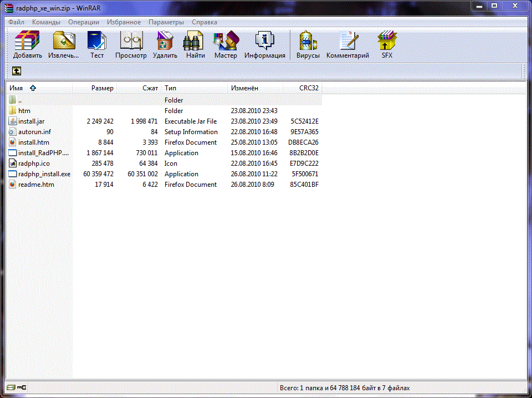The width and height of the screenshot is (532, 398).
Task: Select the radphp.ico file icon
Action: [13, 163]
